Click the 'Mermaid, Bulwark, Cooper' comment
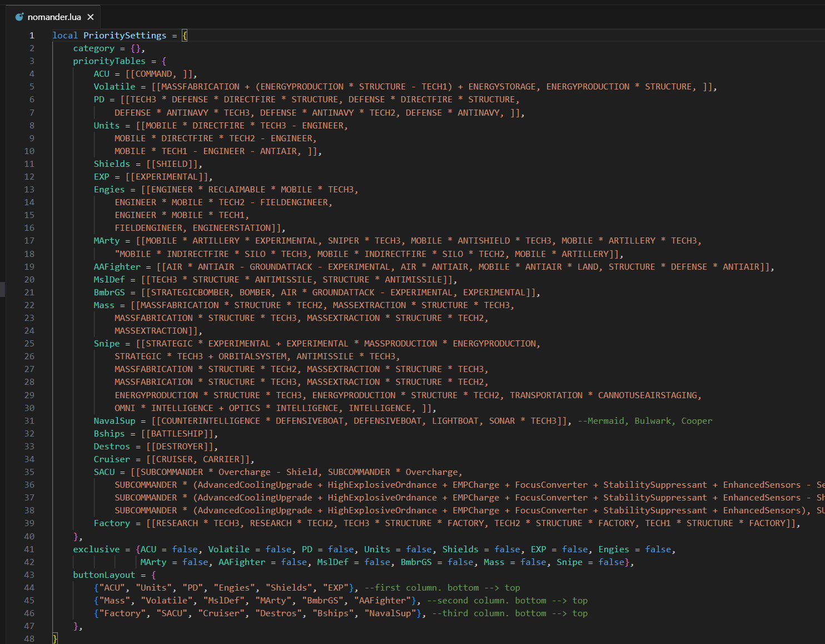This screenshot has height=644, width=825. pos(645,420)
